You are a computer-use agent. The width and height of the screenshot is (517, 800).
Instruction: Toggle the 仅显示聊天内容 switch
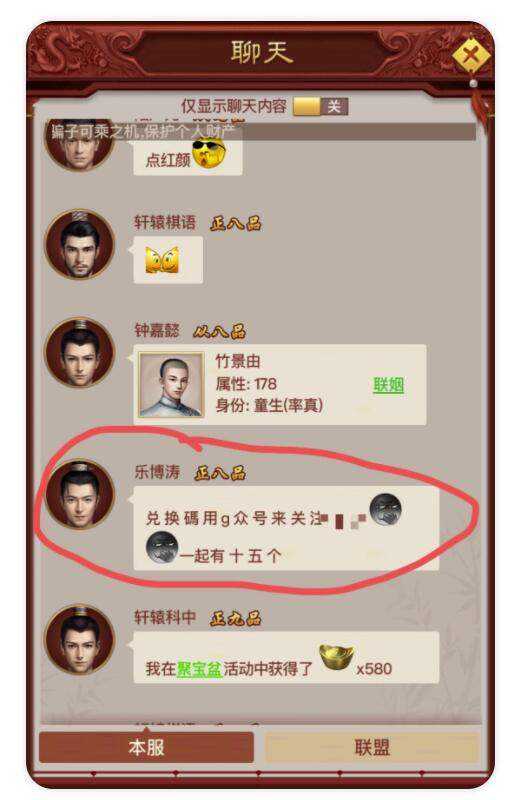pyautogui.click(x=321, y=106)
